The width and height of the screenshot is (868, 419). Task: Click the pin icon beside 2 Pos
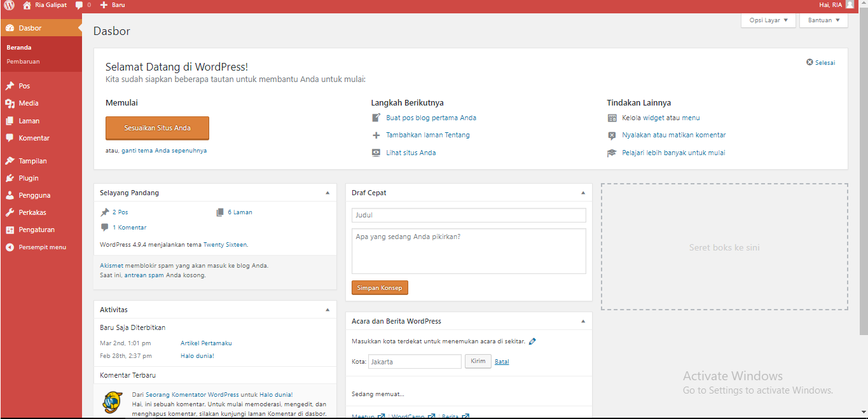coord(105,212)
